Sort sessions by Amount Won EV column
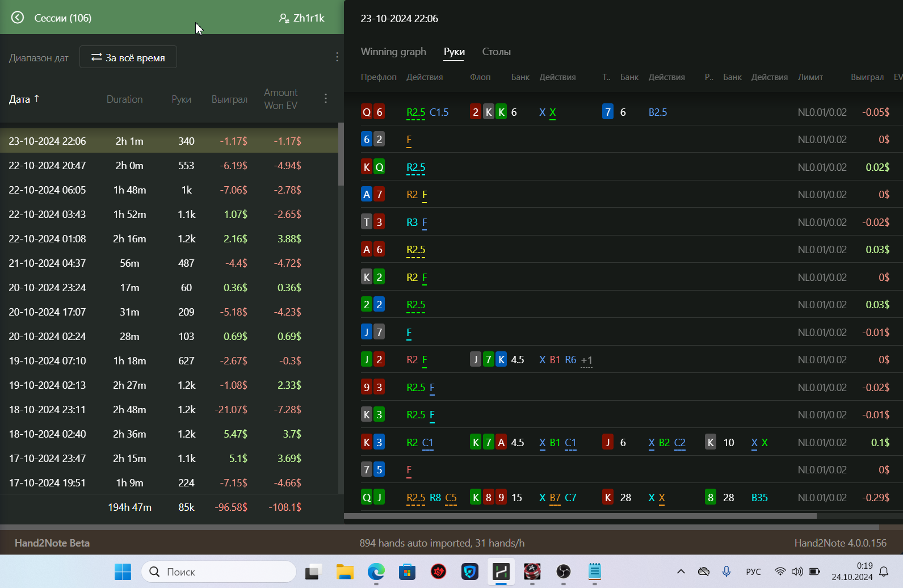 pyautogui.click(x=281, y=99)
